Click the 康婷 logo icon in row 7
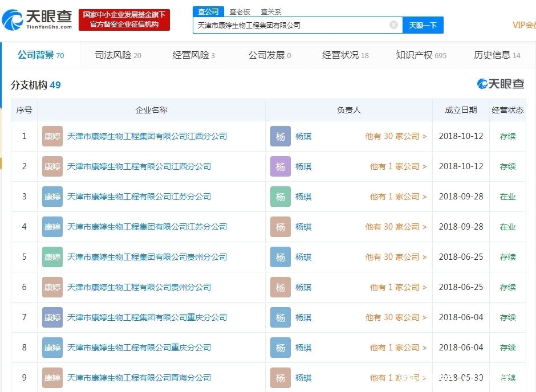The width and height of the screenshot is (536, 392). (x=52, y=317)
